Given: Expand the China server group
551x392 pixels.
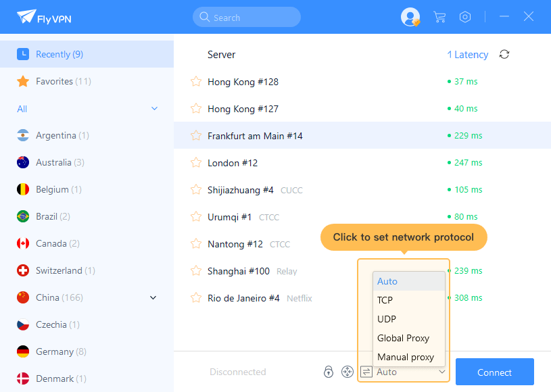Looking at the screenshot, I should 153,298.
